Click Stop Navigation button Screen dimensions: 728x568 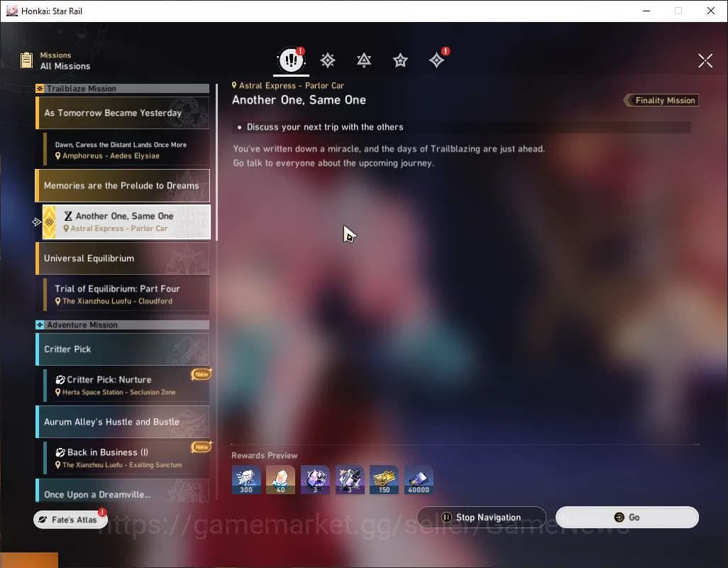click(482, 517)
